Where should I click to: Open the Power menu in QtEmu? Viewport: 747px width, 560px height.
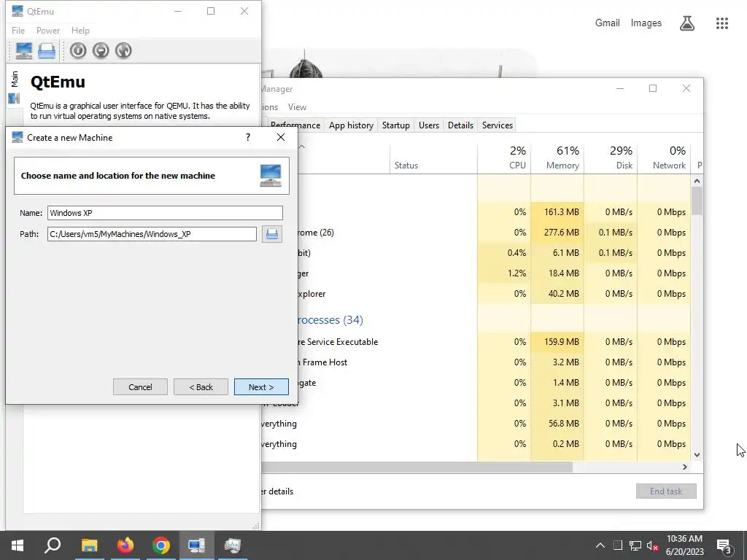[x=48, y=31]
